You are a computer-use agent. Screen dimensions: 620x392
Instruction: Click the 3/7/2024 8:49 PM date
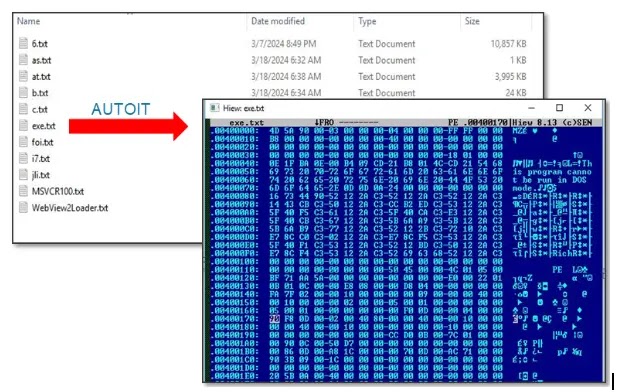[x=284, y=44]
